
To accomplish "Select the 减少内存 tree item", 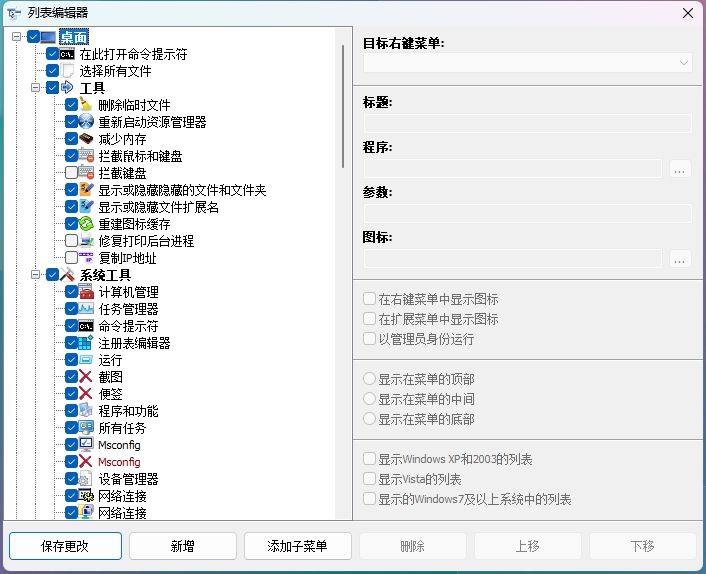I will coord(122,139).
